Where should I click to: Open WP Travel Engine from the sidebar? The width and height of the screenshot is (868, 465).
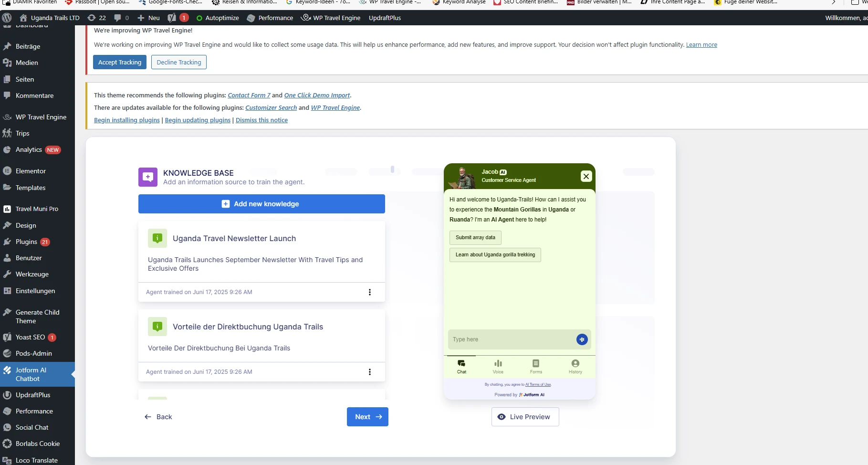coord(41,117)
